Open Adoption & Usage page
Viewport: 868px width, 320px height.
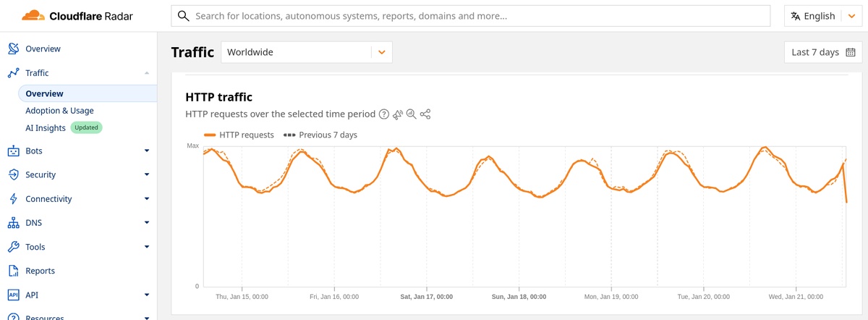[59, 111]
